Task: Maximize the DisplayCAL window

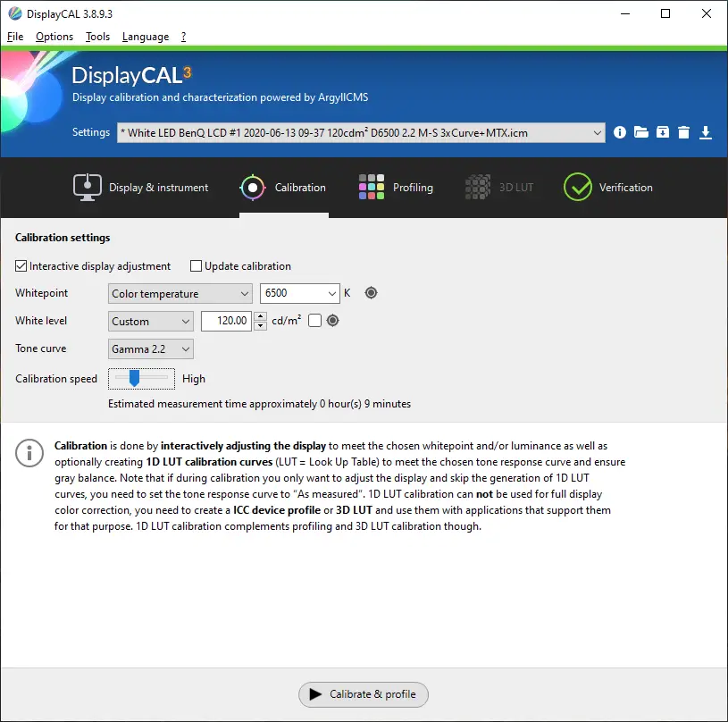Action: (665, 14)
